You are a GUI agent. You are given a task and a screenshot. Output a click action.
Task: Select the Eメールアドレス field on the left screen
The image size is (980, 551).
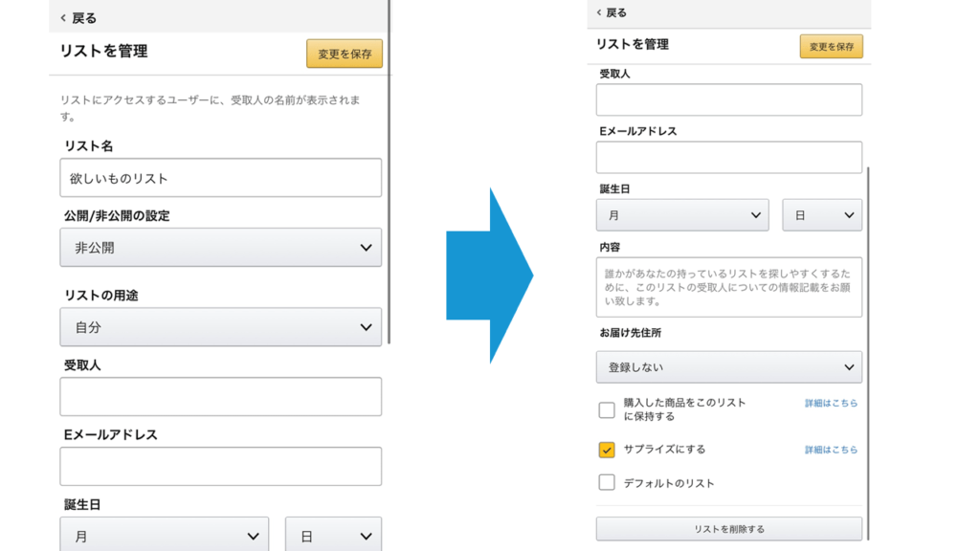click(x=220, y=466)
